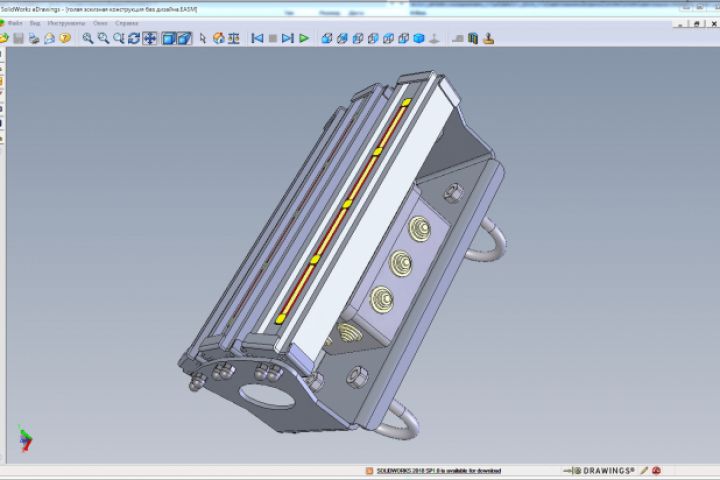Image resolution: width=720 pixels, height=480 pixels.
Task: Click the Home view icon
Action: tap(219, 39)
